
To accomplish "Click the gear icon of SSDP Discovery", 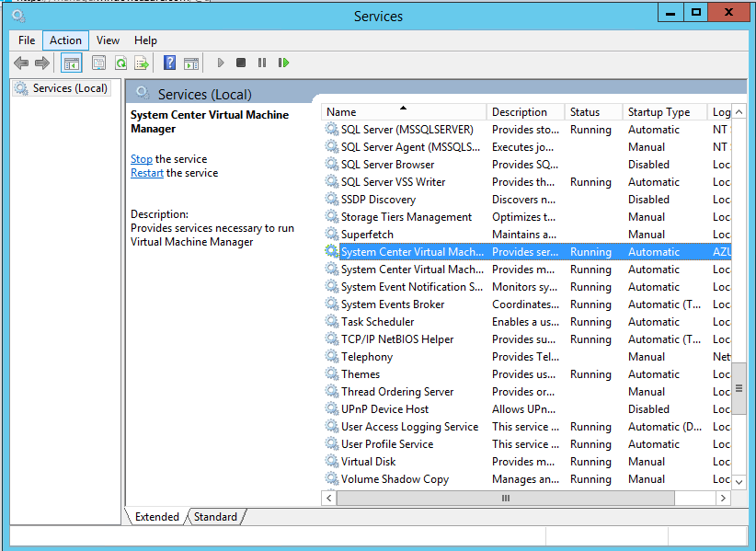I will click(x=332, y=199).
